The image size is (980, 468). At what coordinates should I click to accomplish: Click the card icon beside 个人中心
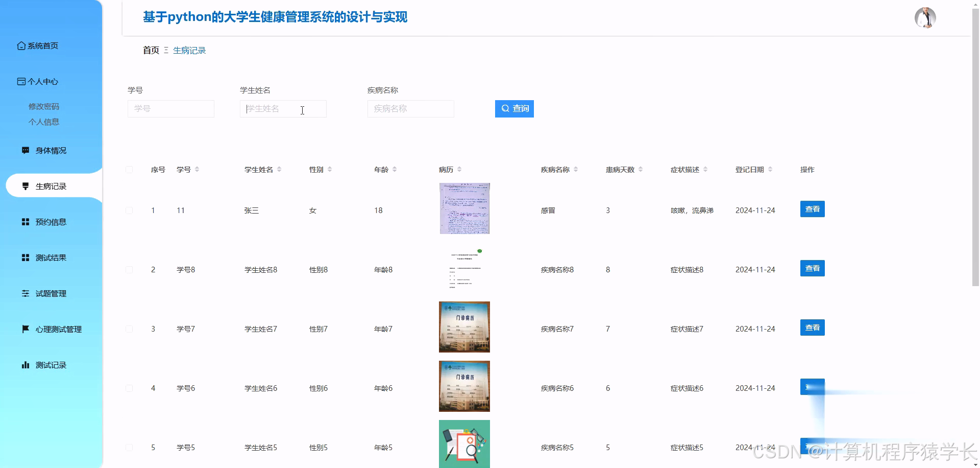click(x=21, y=82)
